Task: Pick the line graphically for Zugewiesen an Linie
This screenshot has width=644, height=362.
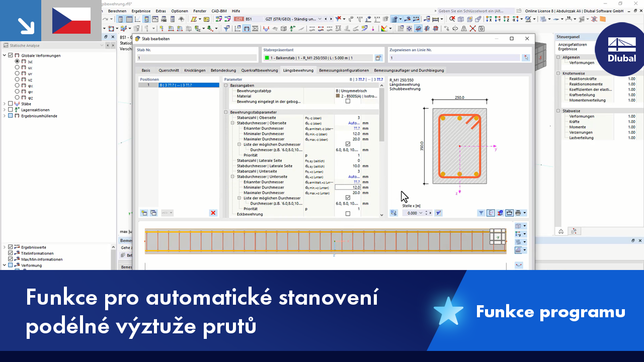Action: click(526, 58)
